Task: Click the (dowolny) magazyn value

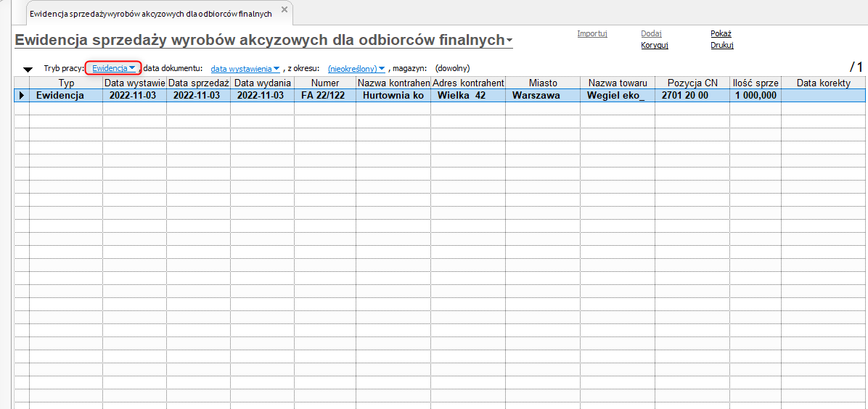Action: click(452, 68)
